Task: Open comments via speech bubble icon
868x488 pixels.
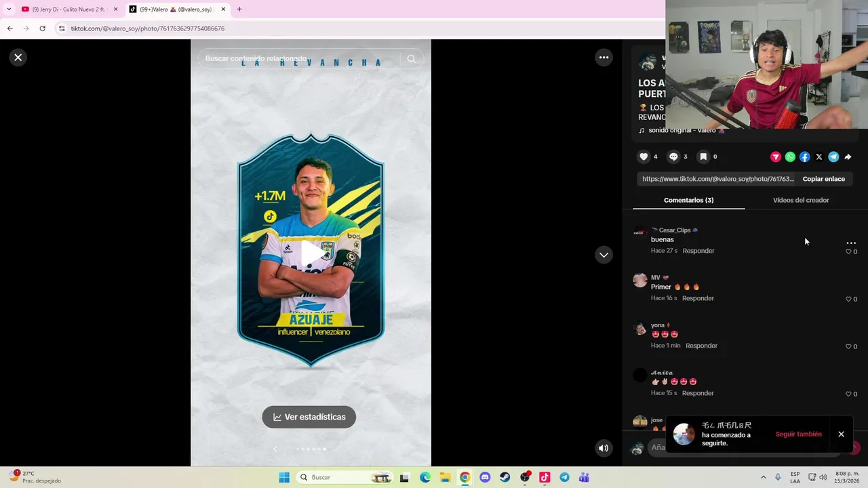Action: click(673, 157)
